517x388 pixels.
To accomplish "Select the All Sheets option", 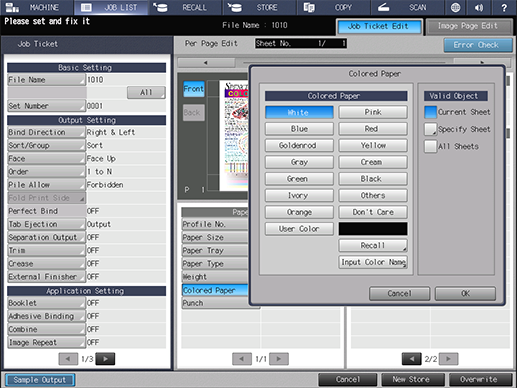I will point(430,146).
